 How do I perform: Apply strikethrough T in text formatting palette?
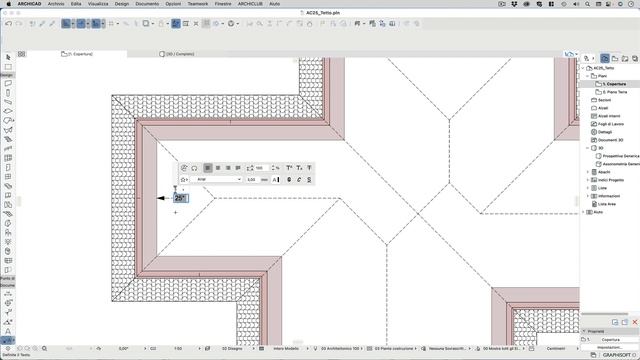pos(309,168)
